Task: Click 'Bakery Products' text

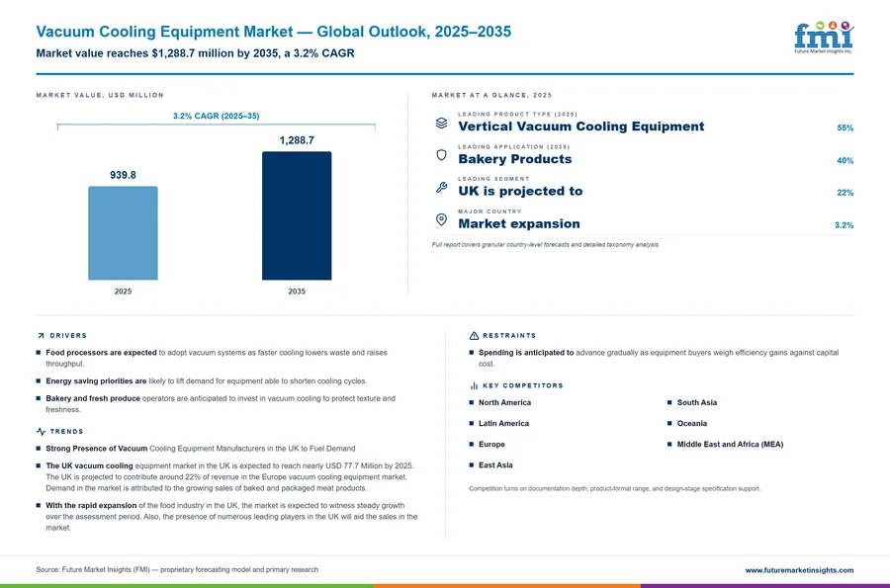Action: (515, 159)
